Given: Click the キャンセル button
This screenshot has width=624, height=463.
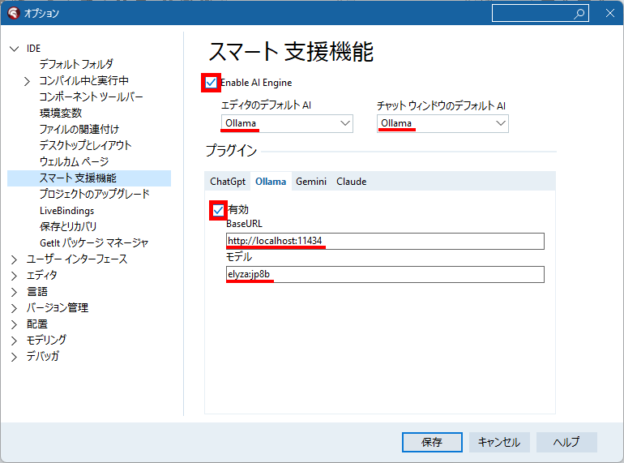Looking at the screenshot, I should [x=498, y=441].
